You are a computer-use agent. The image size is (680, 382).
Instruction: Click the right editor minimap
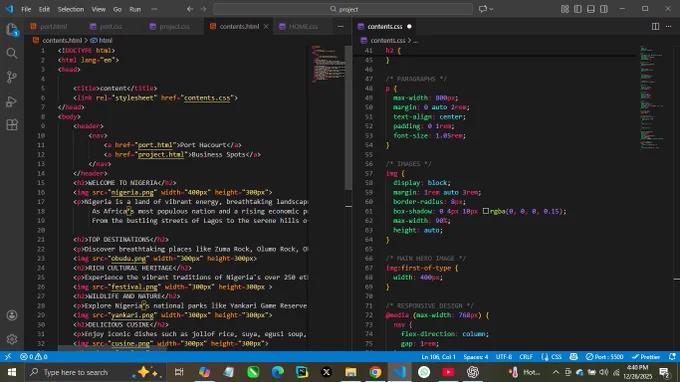tap(652, 97)
